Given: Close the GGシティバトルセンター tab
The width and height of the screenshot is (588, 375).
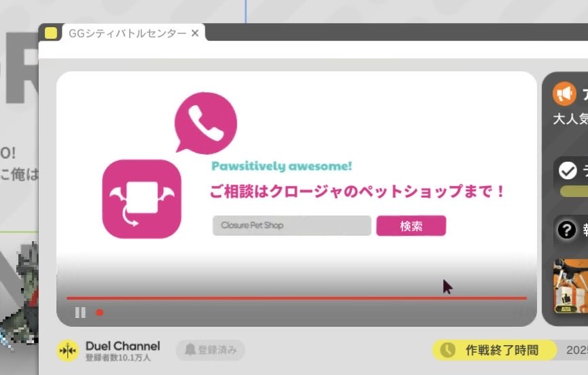Looking at the screenshot, I should point(195,33).
